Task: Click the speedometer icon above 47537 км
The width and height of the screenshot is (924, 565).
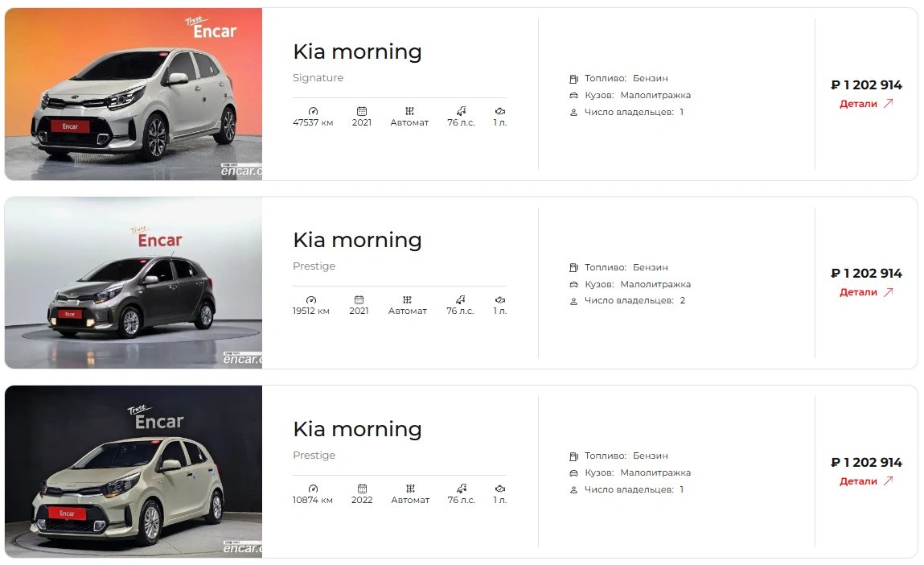Action: click(313, 111)
